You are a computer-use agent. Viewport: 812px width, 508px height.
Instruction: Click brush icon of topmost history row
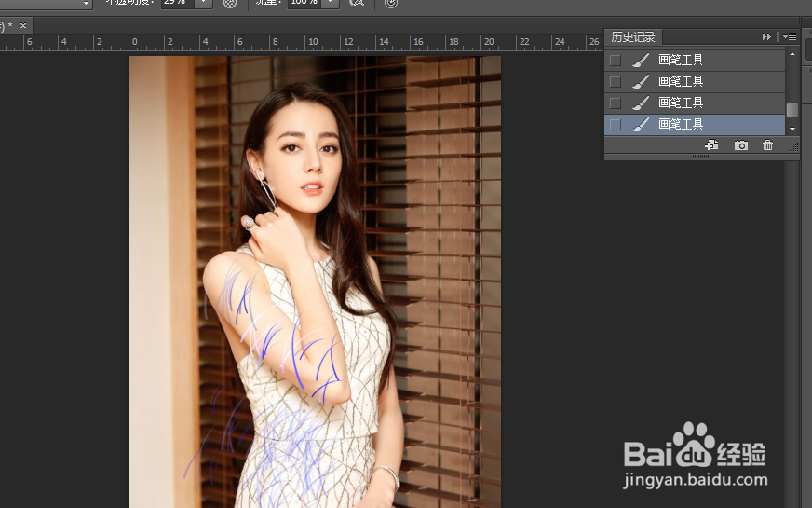(x=641, y=61)
